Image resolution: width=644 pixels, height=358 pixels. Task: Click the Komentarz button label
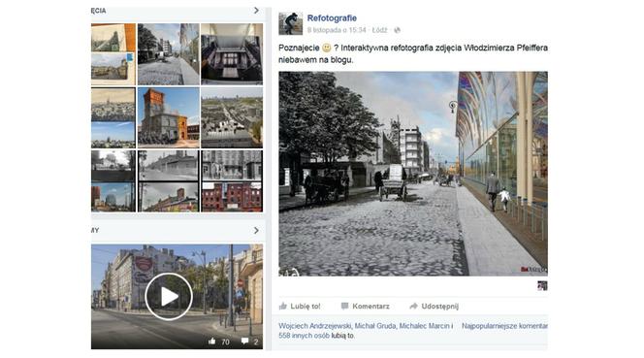(370, 307)
